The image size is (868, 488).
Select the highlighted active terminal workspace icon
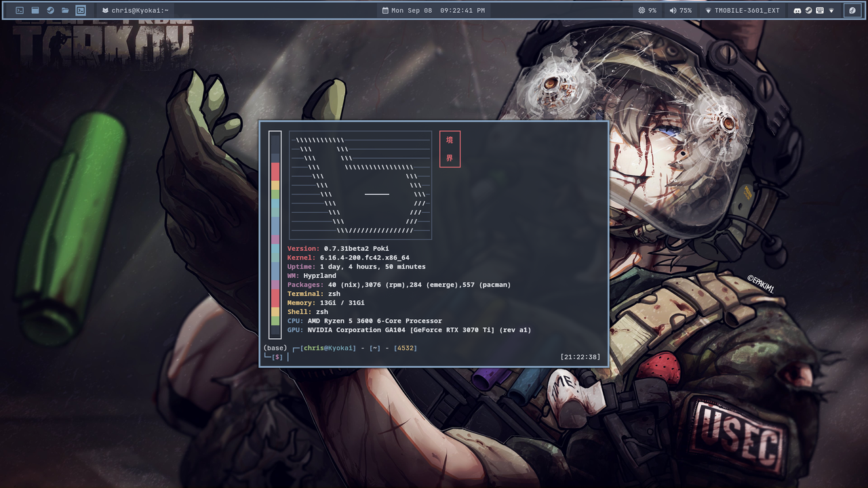pos(81,10)
